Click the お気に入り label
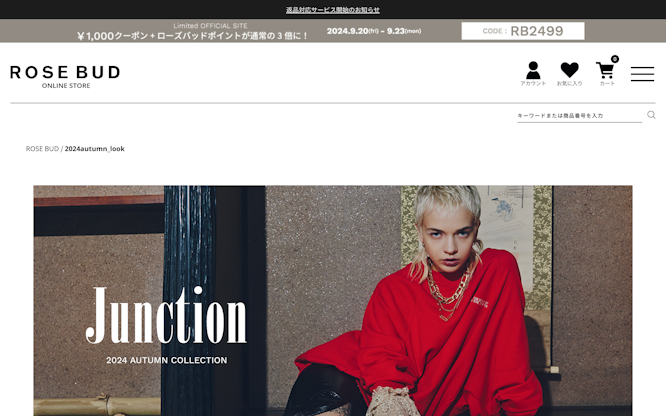This screenshot has width=666, height=416. click(x=570, y=84)
